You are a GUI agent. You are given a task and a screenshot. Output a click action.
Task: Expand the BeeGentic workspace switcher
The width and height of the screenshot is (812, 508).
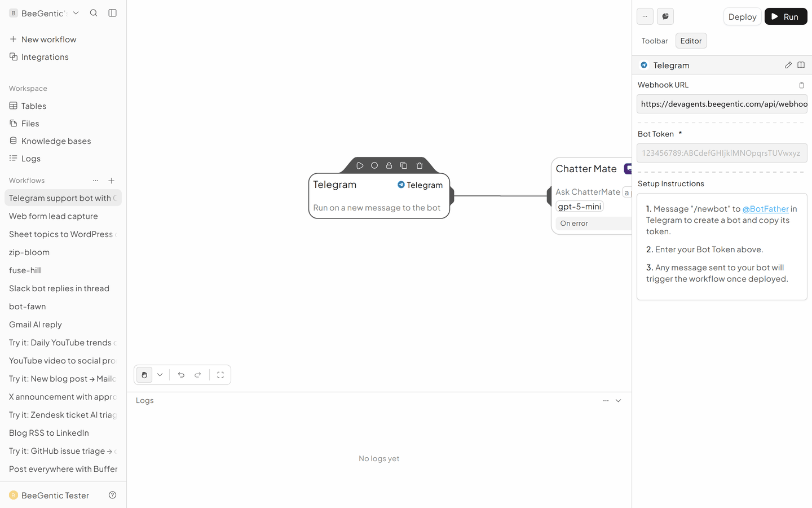[44, 13]
